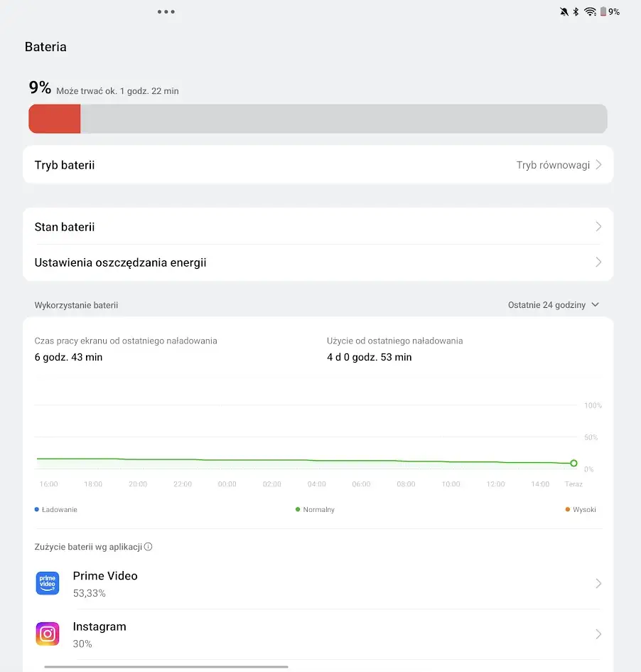Tap info icon beside Zużycie baterii wg aplikacji
This screenshot has height=672, width=641.
tap(148, 547)
